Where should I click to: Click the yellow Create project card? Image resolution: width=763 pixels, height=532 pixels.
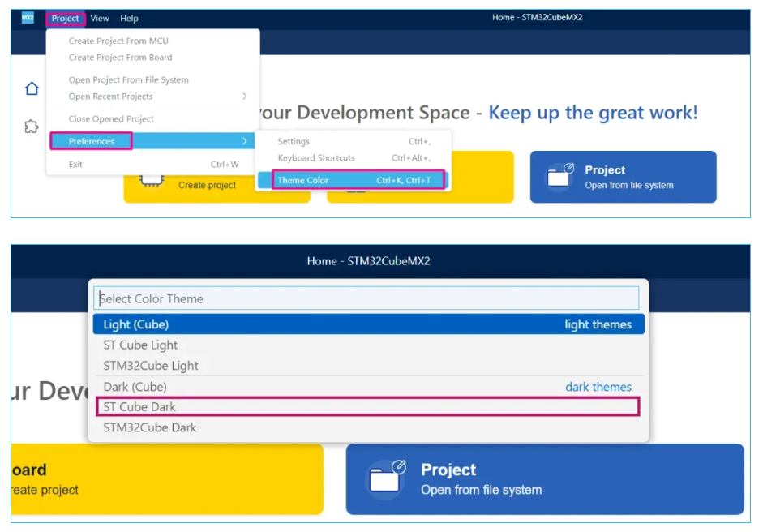pos(217,189)
